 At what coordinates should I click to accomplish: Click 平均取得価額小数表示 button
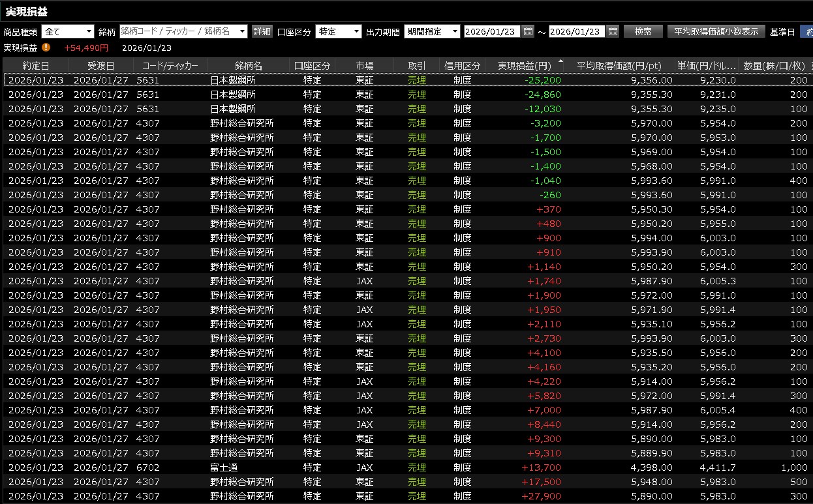pos(716,31)
